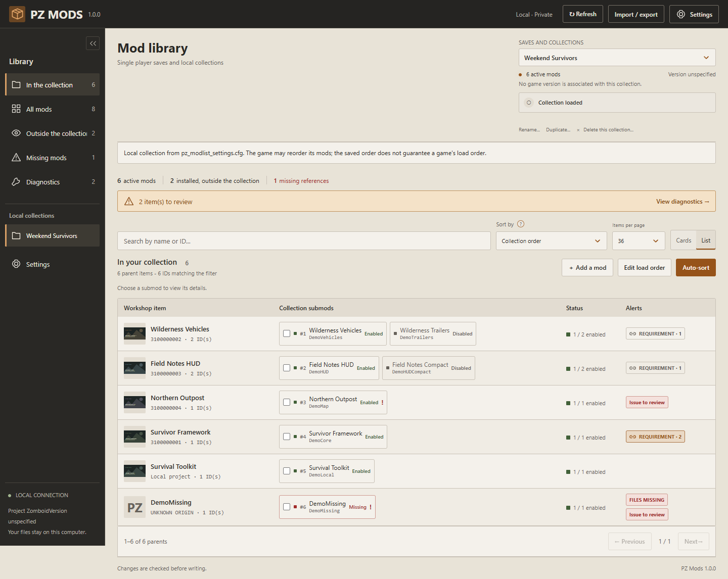Click the Survival Toolkit workshop thumbnail

tap(135, 471)
